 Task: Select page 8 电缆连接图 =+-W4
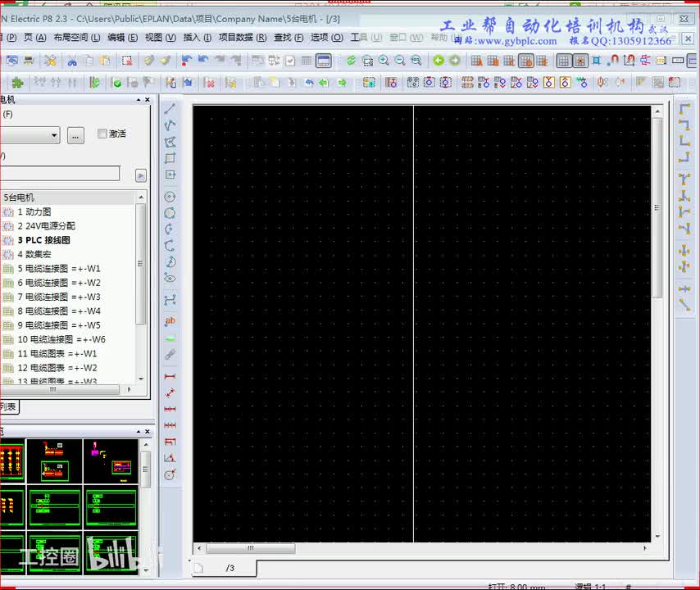(x=58, y=311)
